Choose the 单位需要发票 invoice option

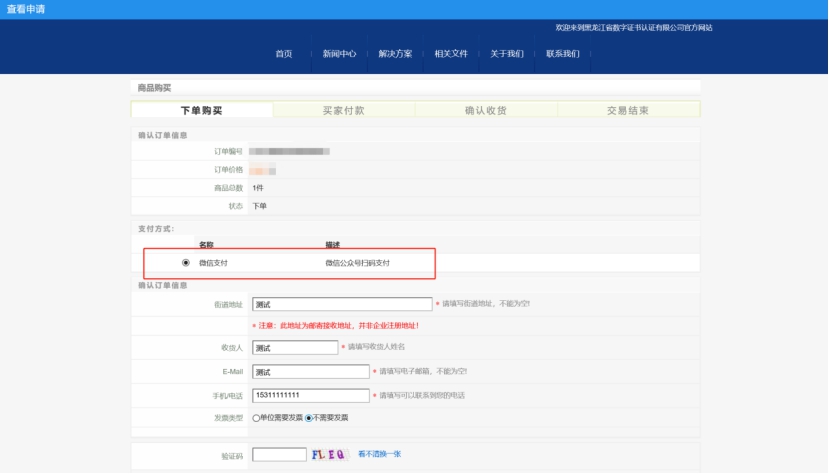point(257,418)
